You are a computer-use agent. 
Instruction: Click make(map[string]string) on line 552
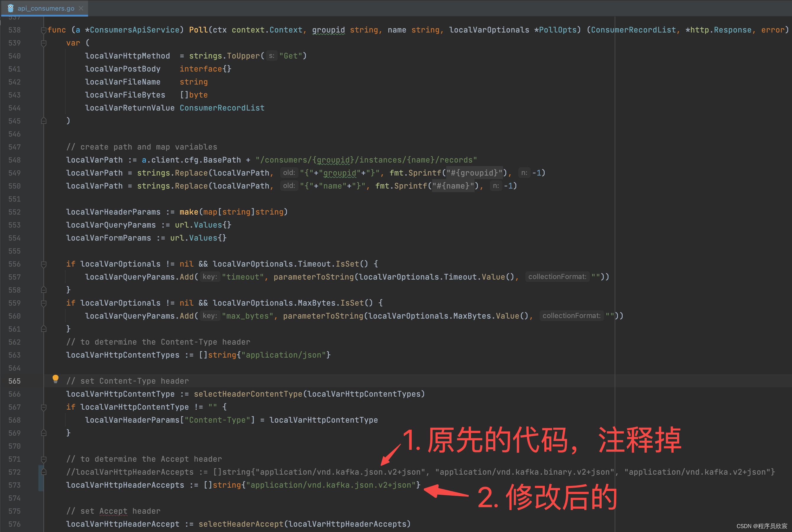pyautogui.click(x=233, y=212)
